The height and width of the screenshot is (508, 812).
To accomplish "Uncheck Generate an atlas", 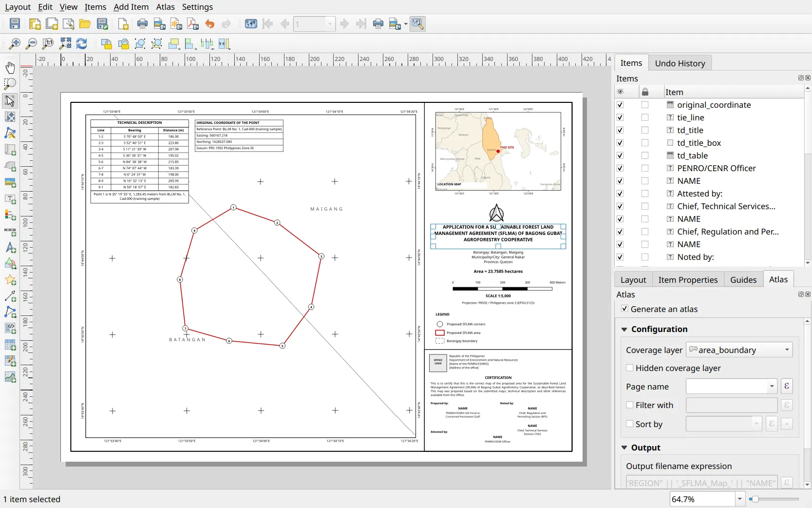I will (x=624, y=309).
